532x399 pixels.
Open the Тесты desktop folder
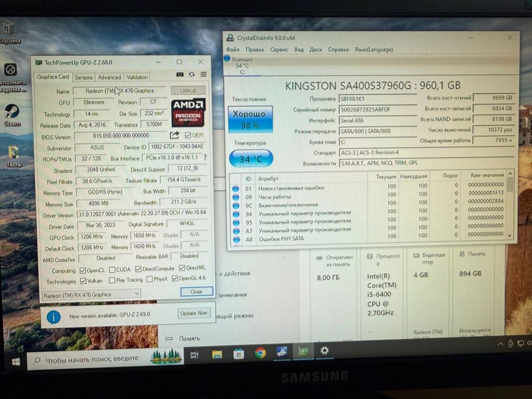(14, 156)
